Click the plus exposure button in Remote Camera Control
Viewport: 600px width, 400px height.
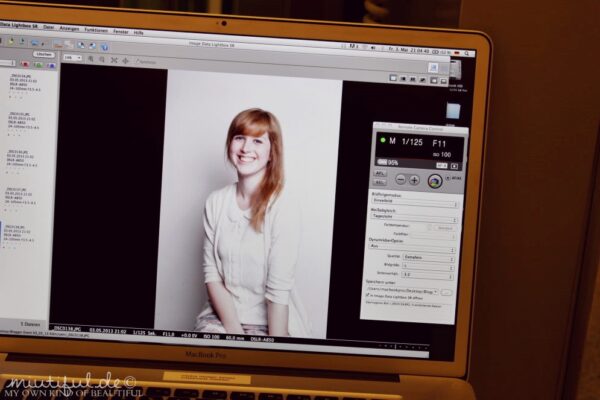coord(414,181)
